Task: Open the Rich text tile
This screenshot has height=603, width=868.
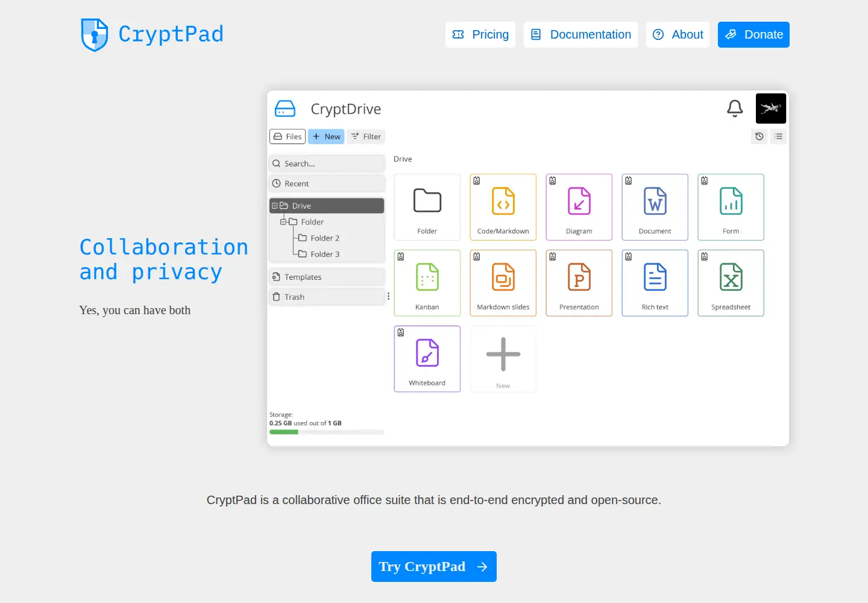Action: (655, 283)
